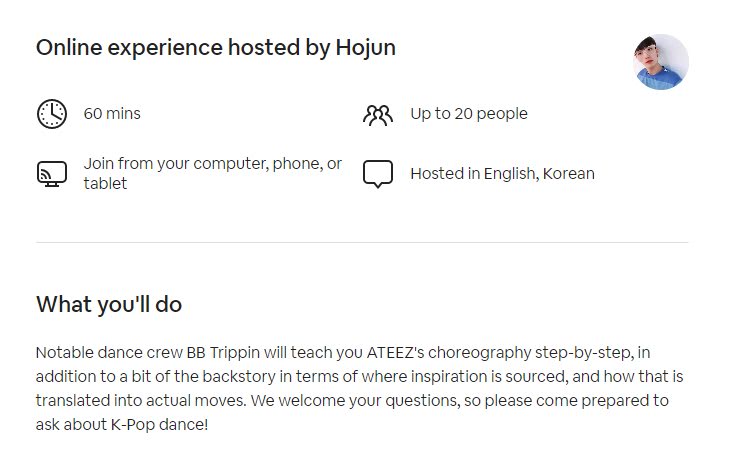Click the 'What you'll do' heading
Image resolution: width=741 pixels, height=455 pixels.
point(109,304)
